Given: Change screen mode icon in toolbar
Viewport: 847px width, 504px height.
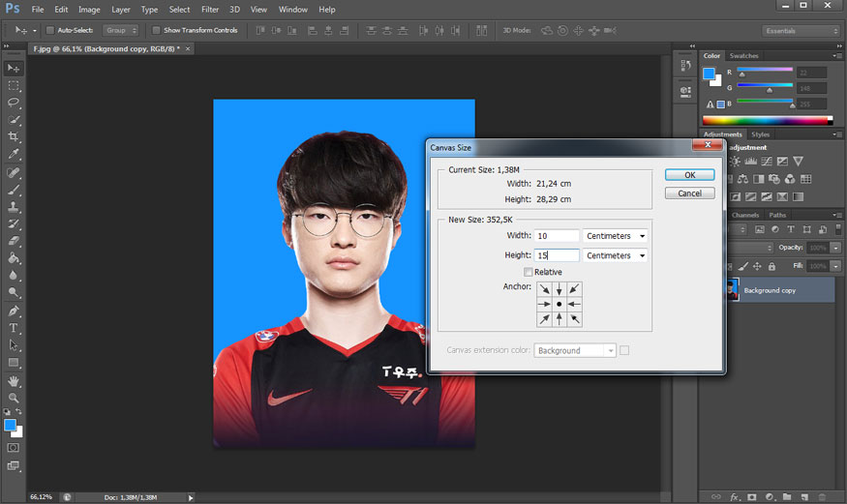Looking at the screenshot, I should pyautogui.click(x=14, y=465).
